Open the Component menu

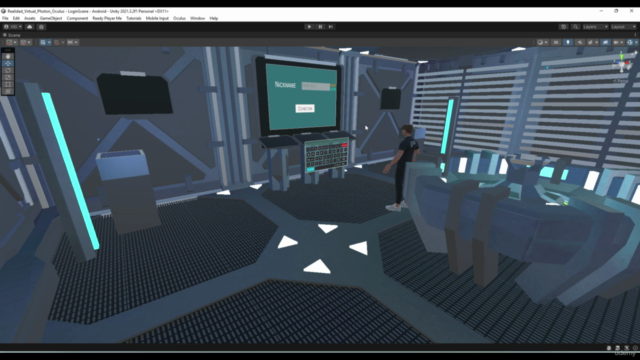pyautogui.click(x=77, y=18)
